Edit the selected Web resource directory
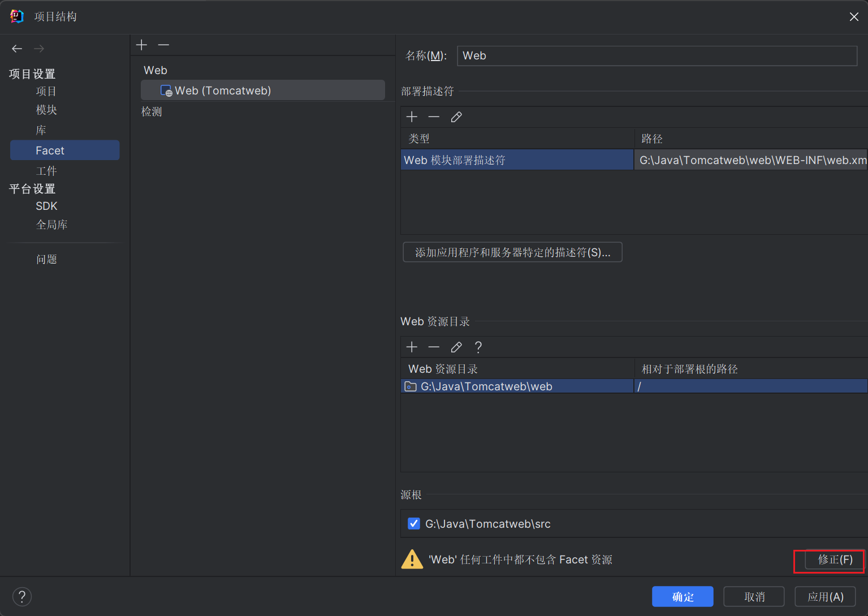868x616 pixels. coord(456,347)
